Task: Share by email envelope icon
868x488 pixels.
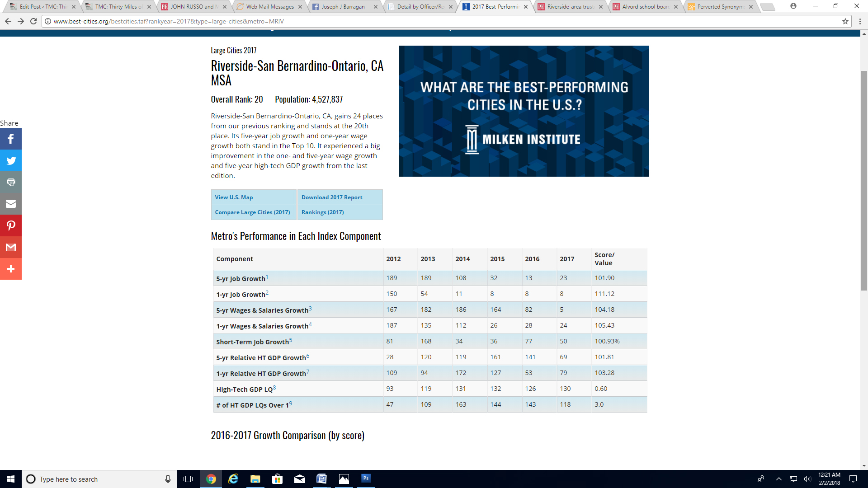Action: (11, 204)
